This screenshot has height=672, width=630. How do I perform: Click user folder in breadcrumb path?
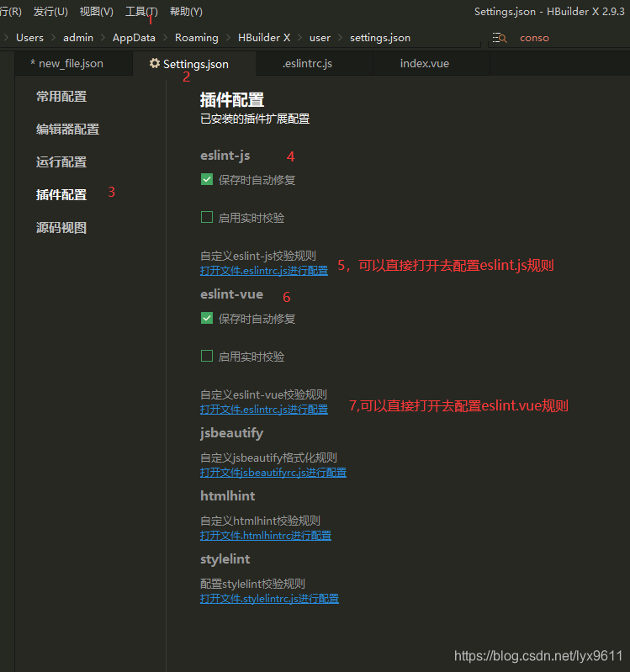click(x=320, y=38)
